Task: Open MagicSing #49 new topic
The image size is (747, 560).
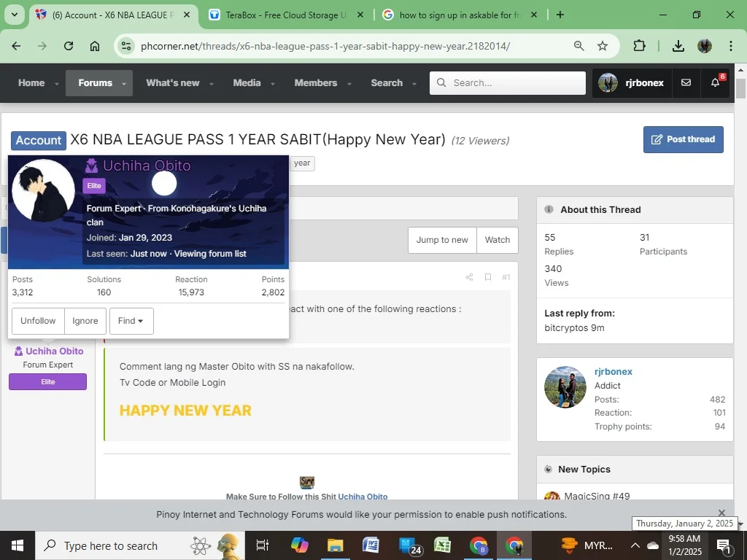Action: (x=597, y=496)
